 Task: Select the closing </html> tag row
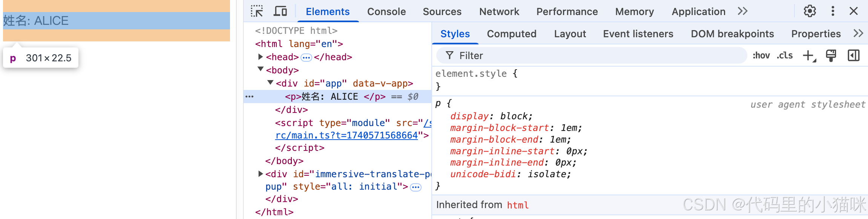(x=274, y=212)
